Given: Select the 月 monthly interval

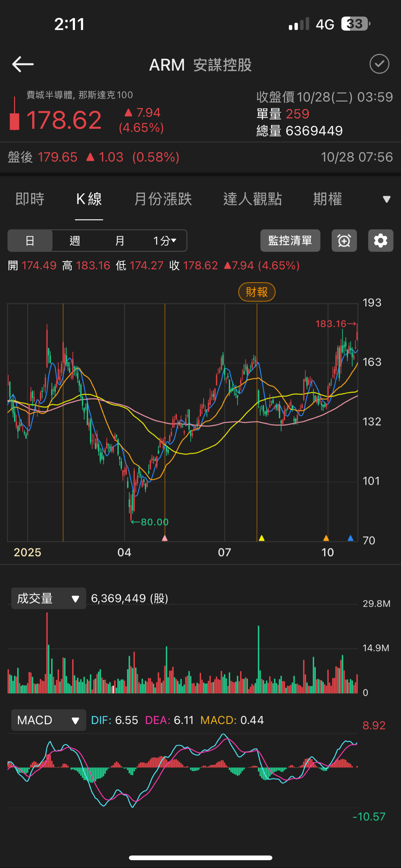Looking at the screenshot, I should click(x=120, y=241).
